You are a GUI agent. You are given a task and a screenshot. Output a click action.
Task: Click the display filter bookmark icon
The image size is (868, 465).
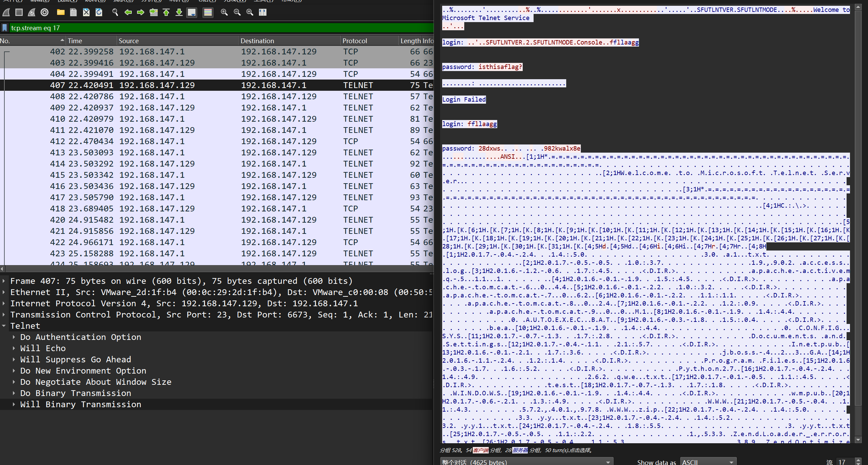point(5,28)
